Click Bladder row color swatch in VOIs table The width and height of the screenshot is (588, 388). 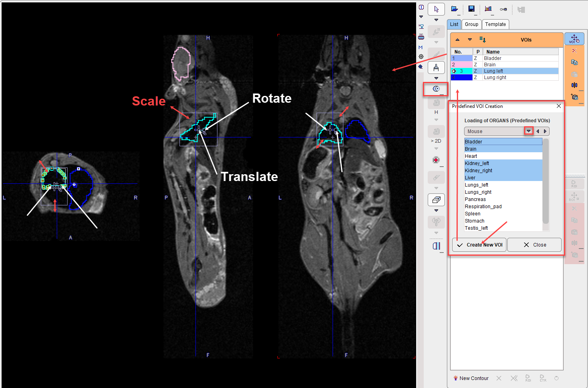tap(462, 58)
